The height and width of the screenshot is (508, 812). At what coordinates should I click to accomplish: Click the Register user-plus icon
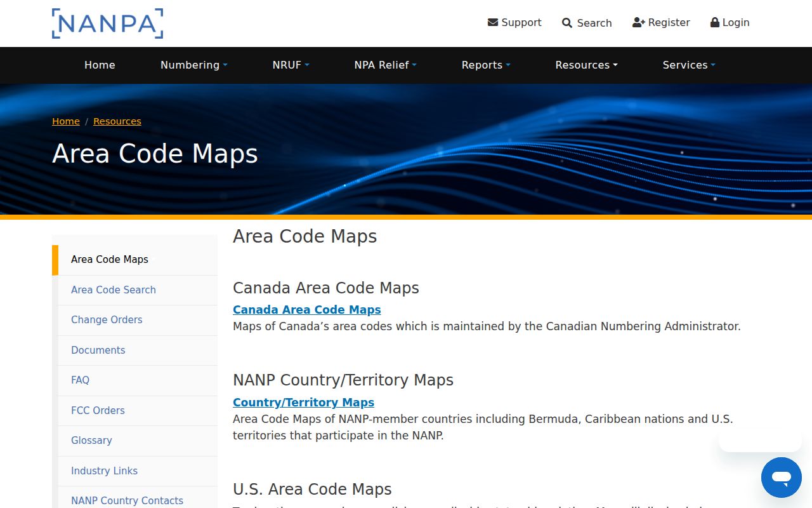[x=639, y=22]
